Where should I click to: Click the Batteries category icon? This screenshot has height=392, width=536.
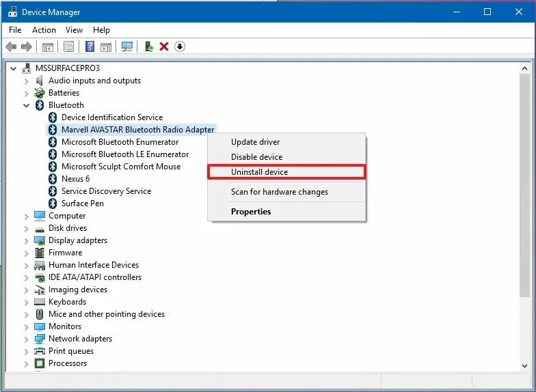click(40, 93)
